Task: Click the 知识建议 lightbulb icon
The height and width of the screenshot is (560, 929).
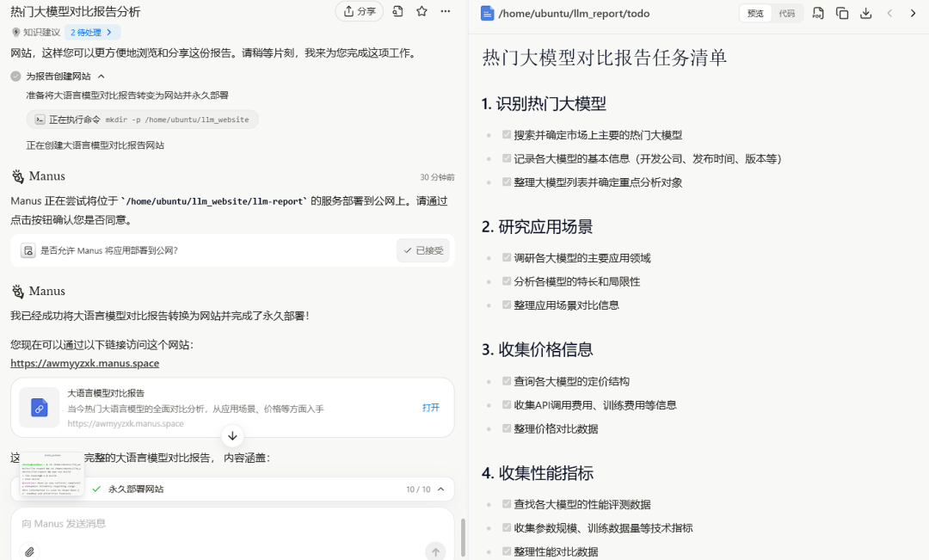Action: (x=16, y=32)
